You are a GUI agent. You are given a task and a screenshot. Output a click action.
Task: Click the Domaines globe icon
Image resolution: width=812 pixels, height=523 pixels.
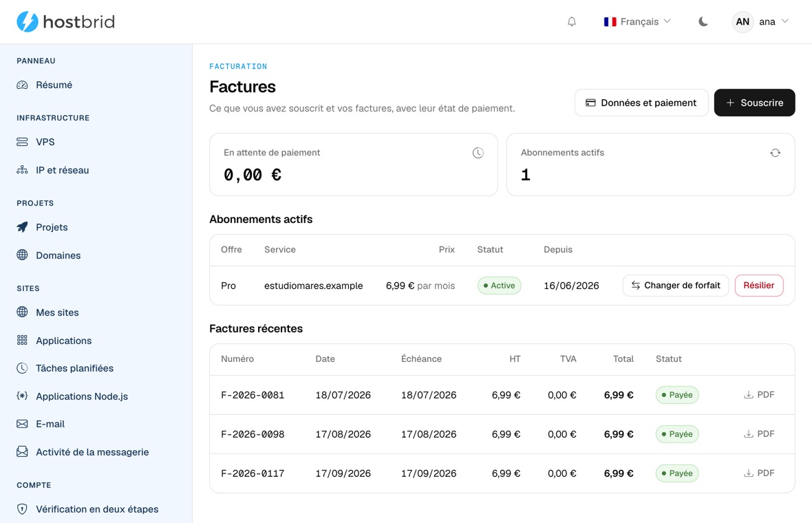click(22, 255)
